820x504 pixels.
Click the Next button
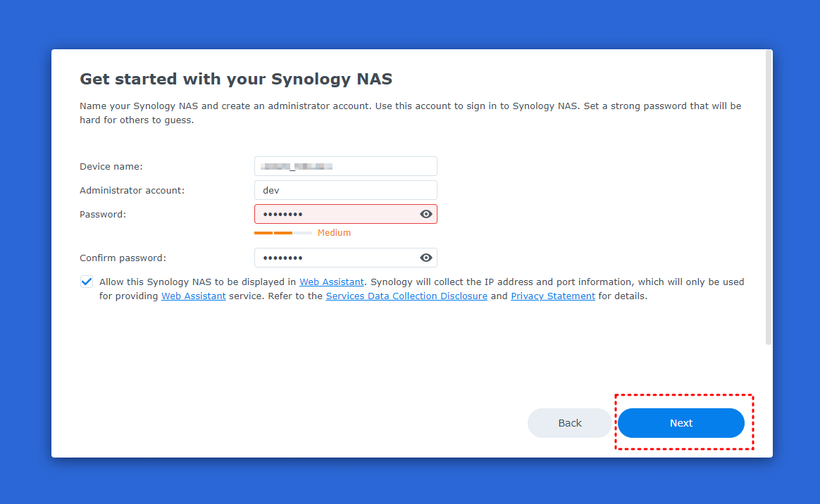[x=681, y=423]
